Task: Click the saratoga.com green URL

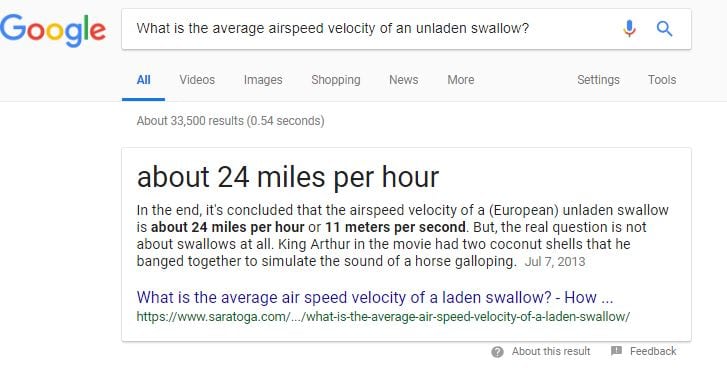Action: 383,317
